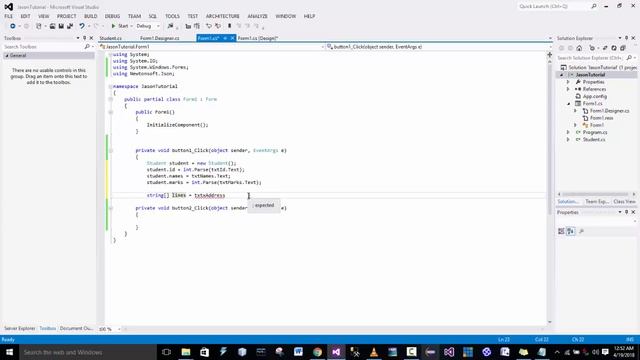The width and height of the screenshot is (640, 360).
Task: Click Property Pages wrench icon
Action: tap(582, 231)
